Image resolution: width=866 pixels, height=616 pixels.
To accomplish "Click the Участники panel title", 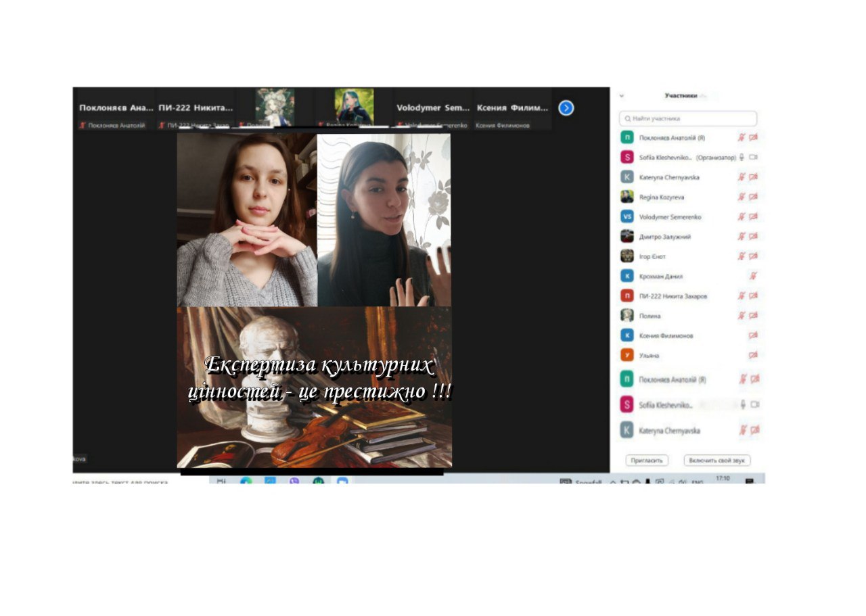I will coord(681,96).
